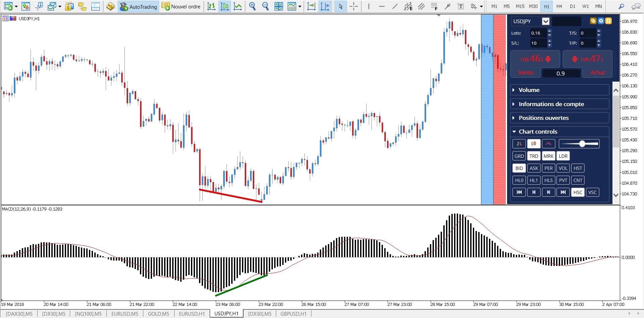The image size is (644, 318).
Task: Select the crosshair cursor tool
Action: click(353, 6)
